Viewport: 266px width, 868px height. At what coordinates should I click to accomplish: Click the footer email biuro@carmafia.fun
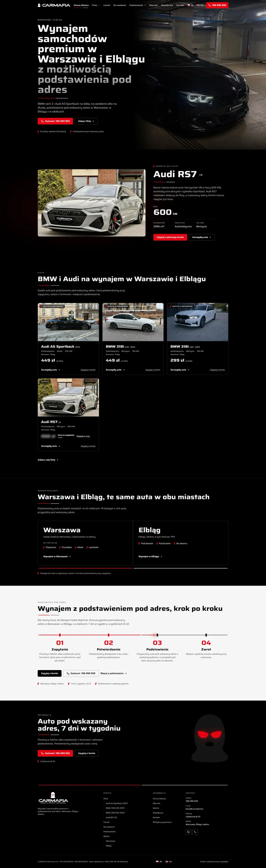click(194, 809)
